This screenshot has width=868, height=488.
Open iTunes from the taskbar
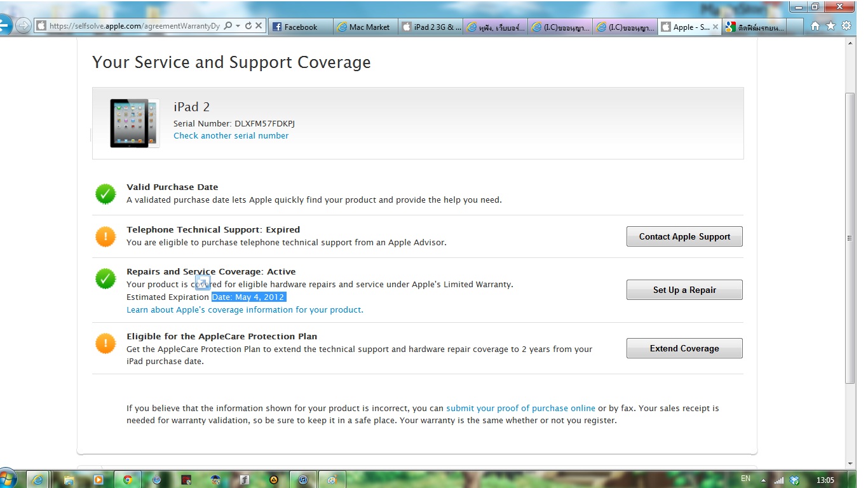point(303,480)
